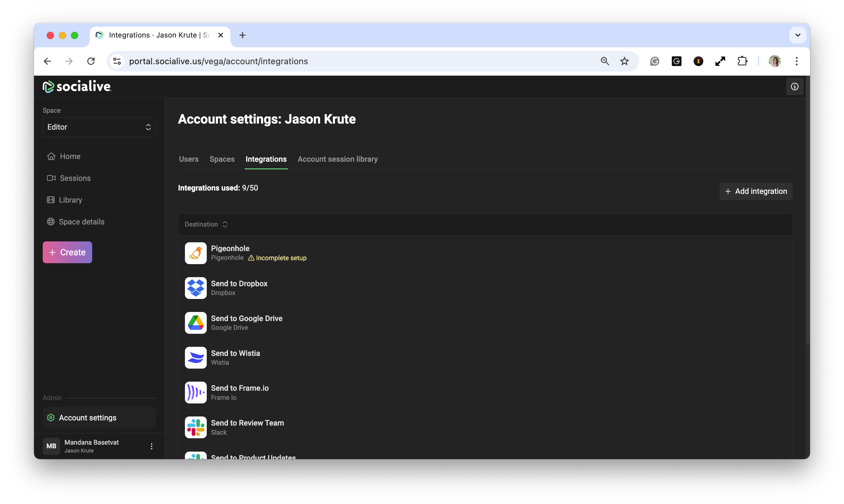Bookmark this page with star icon
Screen dimensions: 844x504
624,61
